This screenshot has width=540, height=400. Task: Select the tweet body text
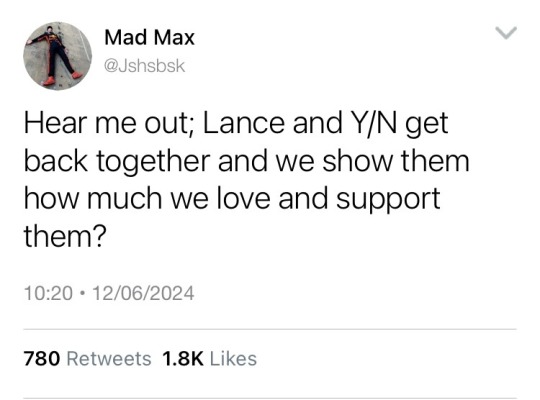tap(247, 180)
